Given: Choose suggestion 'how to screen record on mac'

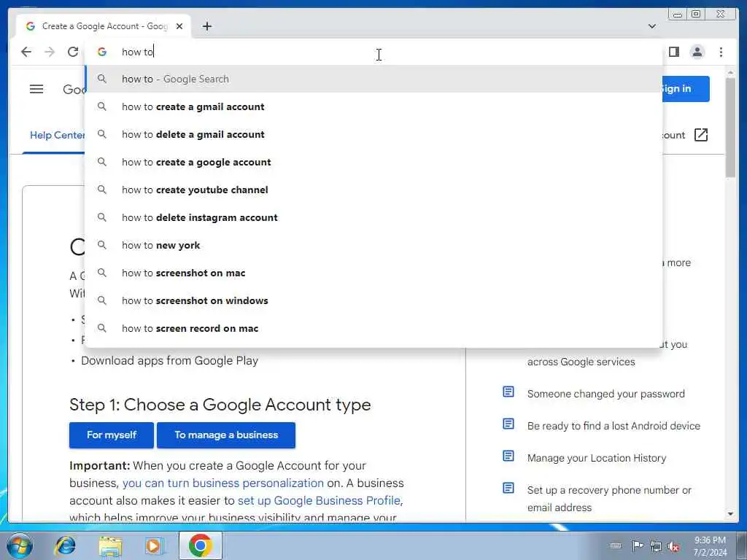Looking at the screenshot, I should tap(374, 328).
